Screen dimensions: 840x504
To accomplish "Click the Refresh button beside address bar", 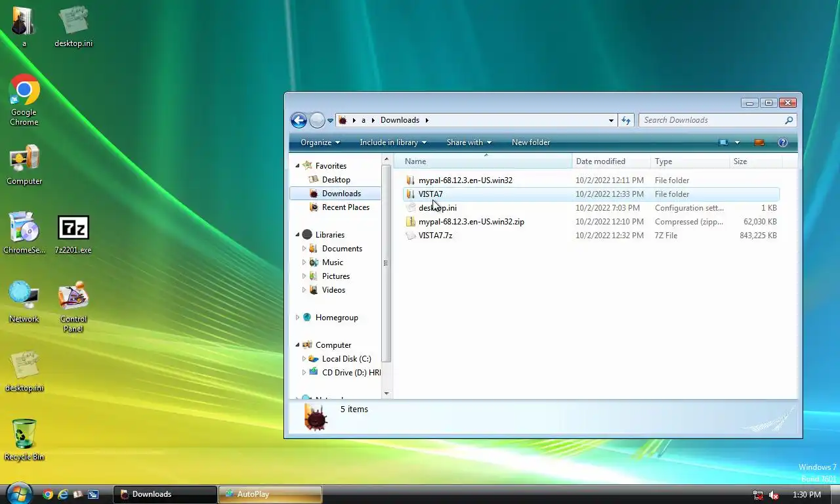I will tap(626, 120).
